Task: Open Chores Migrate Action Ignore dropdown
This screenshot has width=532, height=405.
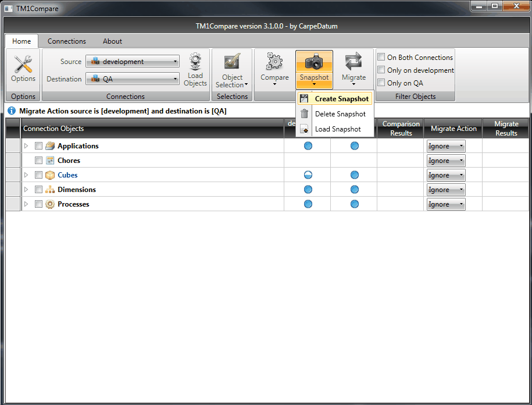Action: 446,161
